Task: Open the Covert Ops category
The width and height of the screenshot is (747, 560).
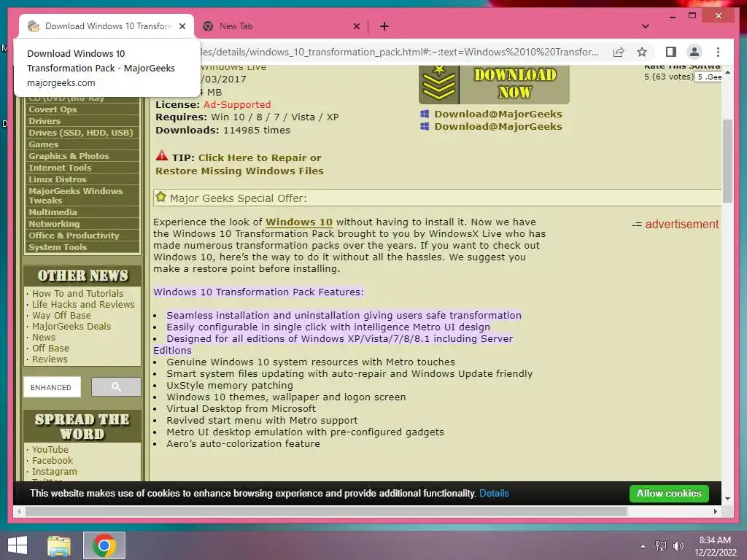Action: click(53, 109)
